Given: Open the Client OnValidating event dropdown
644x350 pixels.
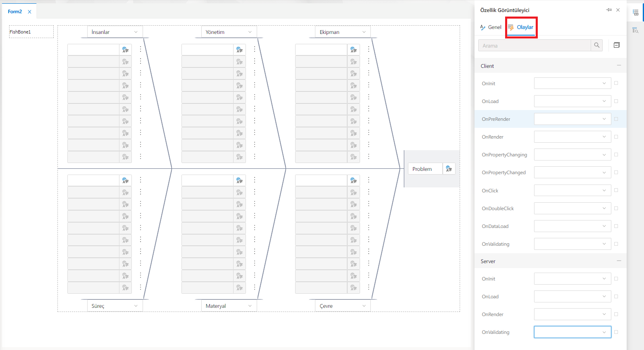Looking at the screenshot, I should click(x=572, y=244).
